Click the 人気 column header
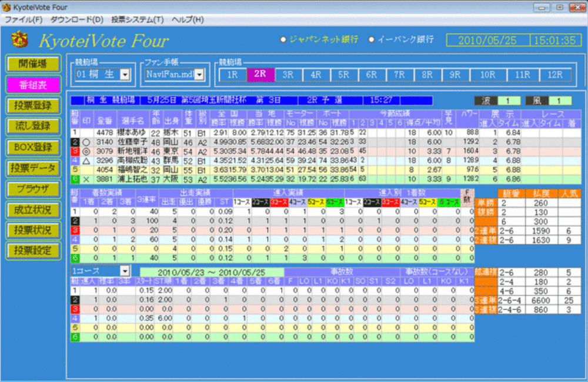 569,193
